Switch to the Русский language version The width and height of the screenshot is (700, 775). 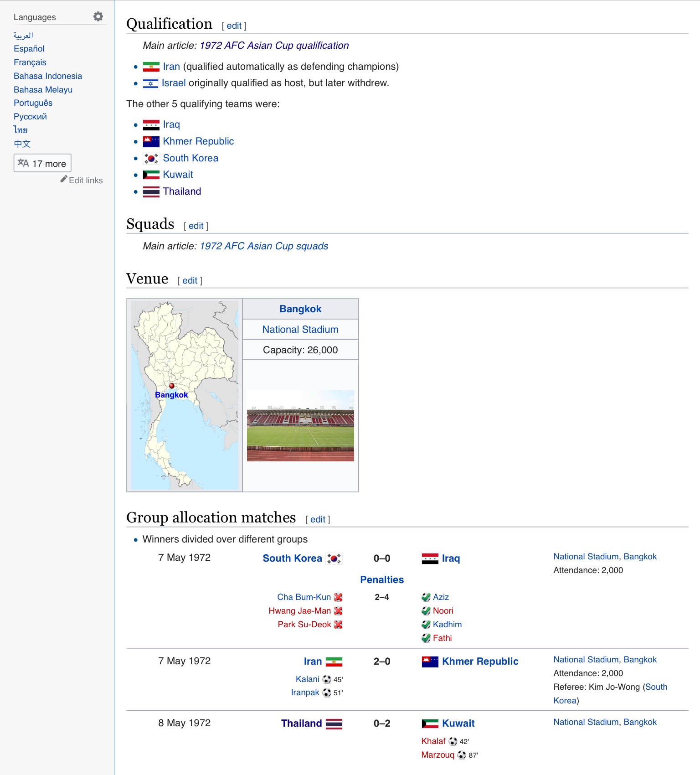click(x=30, y=117)
